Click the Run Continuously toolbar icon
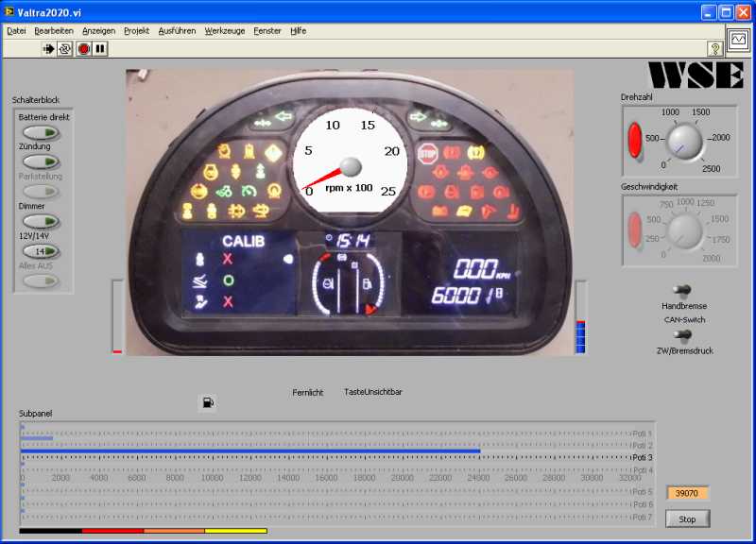Image resolution: width=756 pixels, height=544 pixels. tap(64, 49)
